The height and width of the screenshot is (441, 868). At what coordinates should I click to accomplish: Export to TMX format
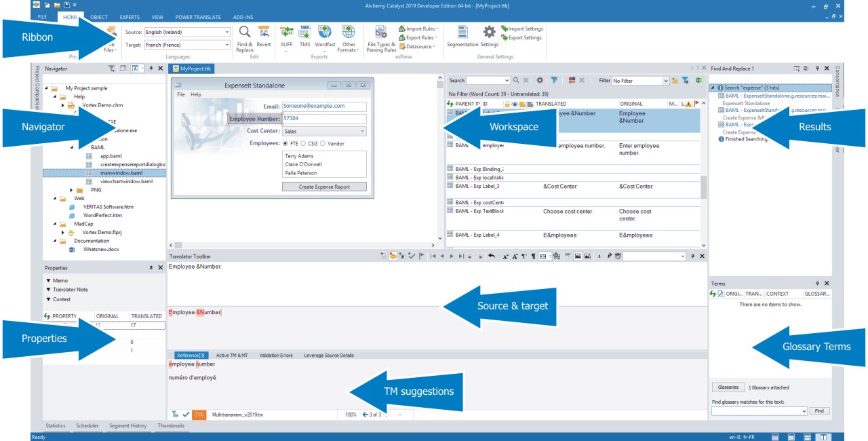coord(305,37)
